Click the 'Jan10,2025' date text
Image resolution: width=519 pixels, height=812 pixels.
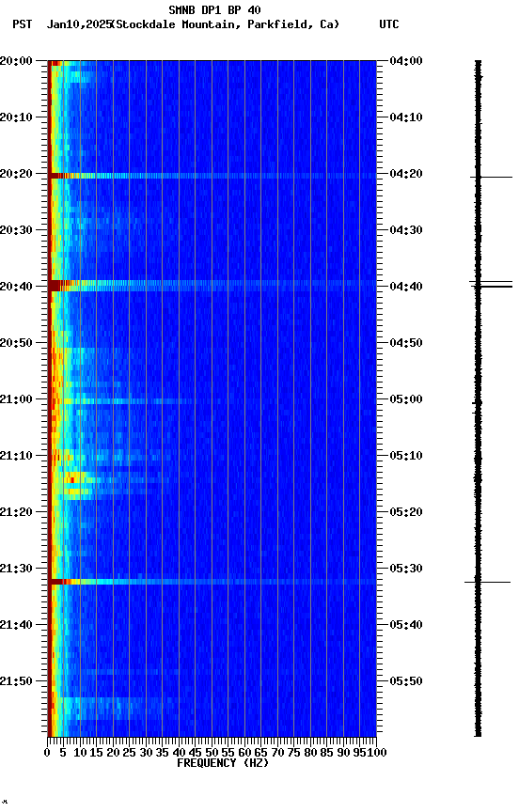pos(79,24)
